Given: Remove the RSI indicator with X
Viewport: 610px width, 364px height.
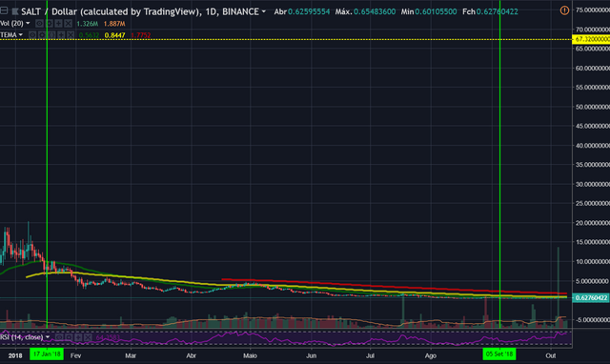Looking at the screenshot, I should coord(88,337).
